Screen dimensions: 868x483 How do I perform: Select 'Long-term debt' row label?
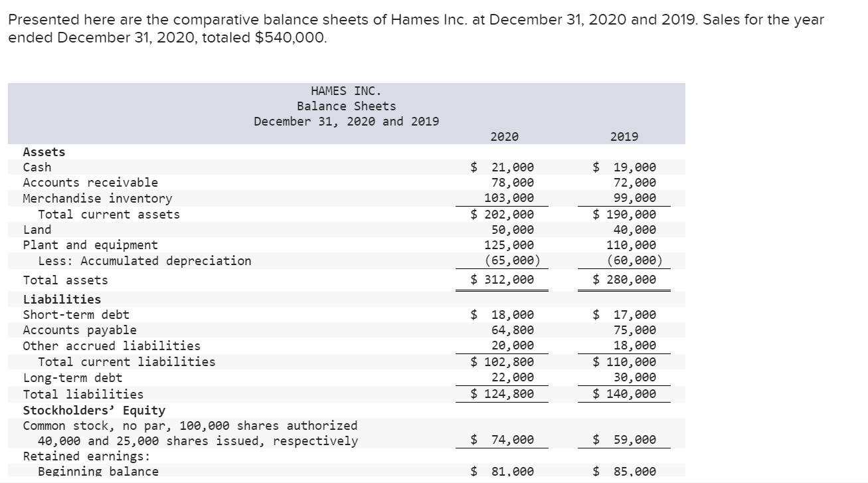pos(72,378)
